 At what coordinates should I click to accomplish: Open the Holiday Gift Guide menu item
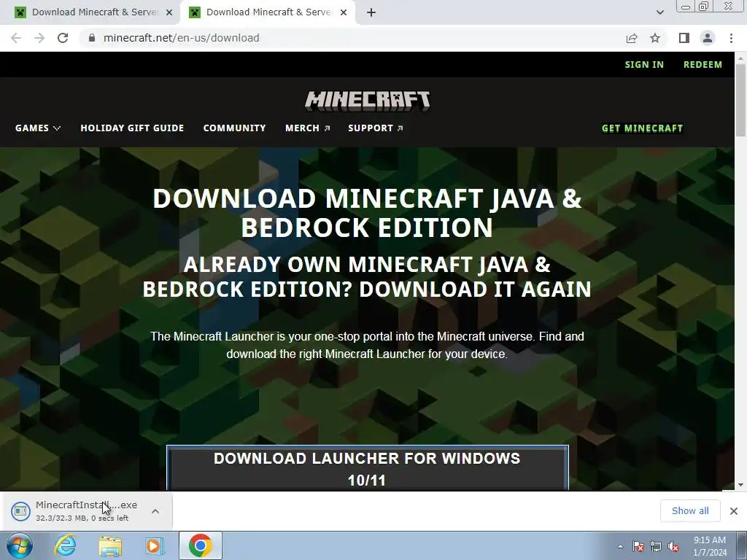pos(132,128)
